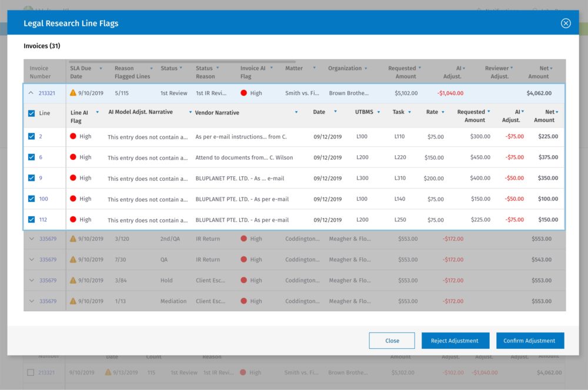Collapse expanded invoice 213321 row
Image resolution: width=588 pixels, height=390 pixels.
[31, 93]
